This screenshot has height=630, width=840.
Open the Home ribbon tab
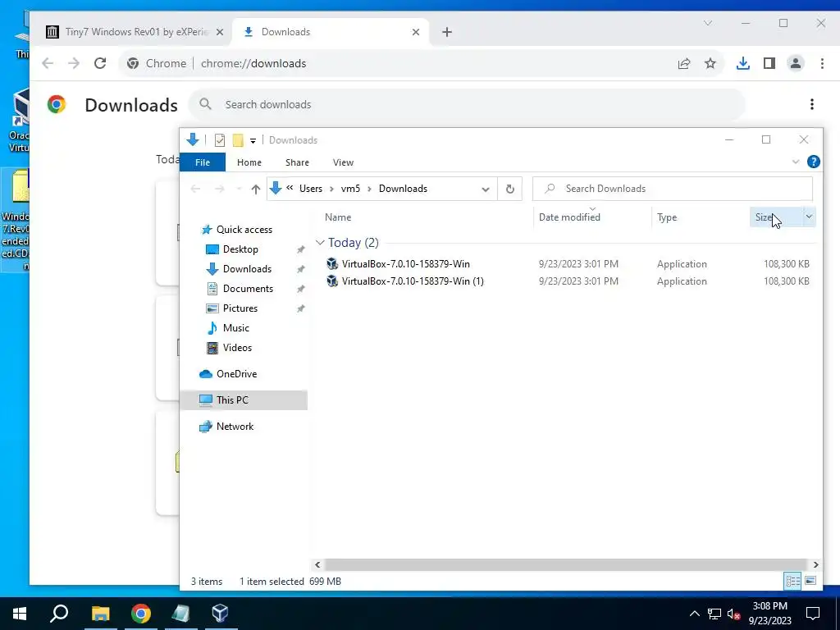pos(249,162)
